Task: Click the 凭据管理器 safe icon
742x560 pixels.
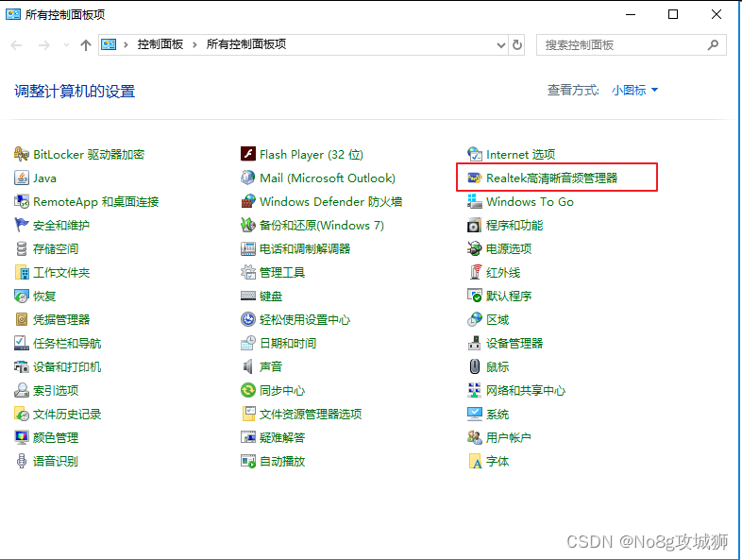Action: tap(22, 319)
